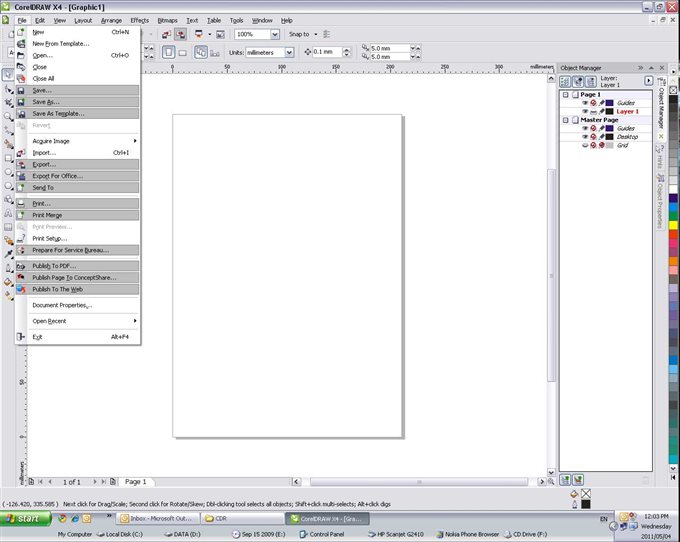Click Show Object Properties in Object Manager

point(565,81)
